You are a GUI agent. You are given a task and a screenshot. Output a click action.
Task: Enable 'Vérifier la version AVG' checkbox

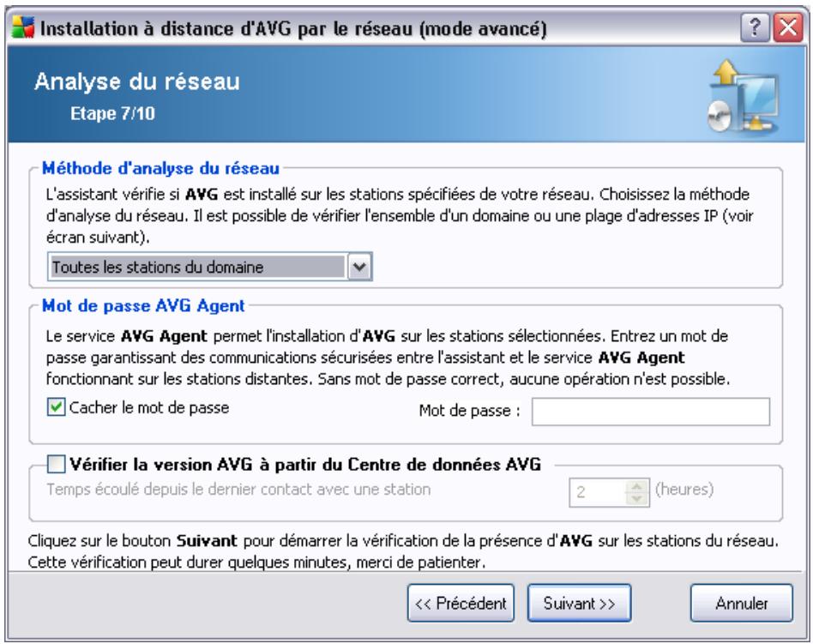tap(56, 464)
